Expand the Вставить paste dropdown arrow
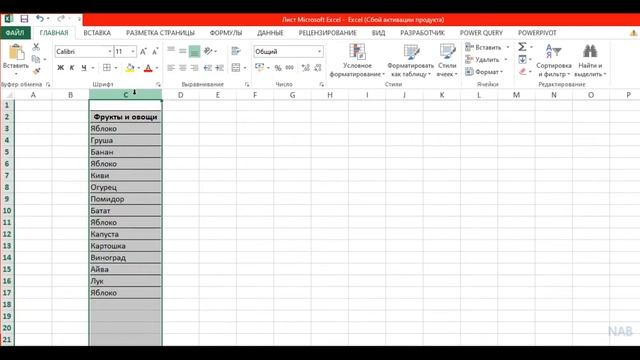Screen dimensions: 640x360 coord(16,74)
